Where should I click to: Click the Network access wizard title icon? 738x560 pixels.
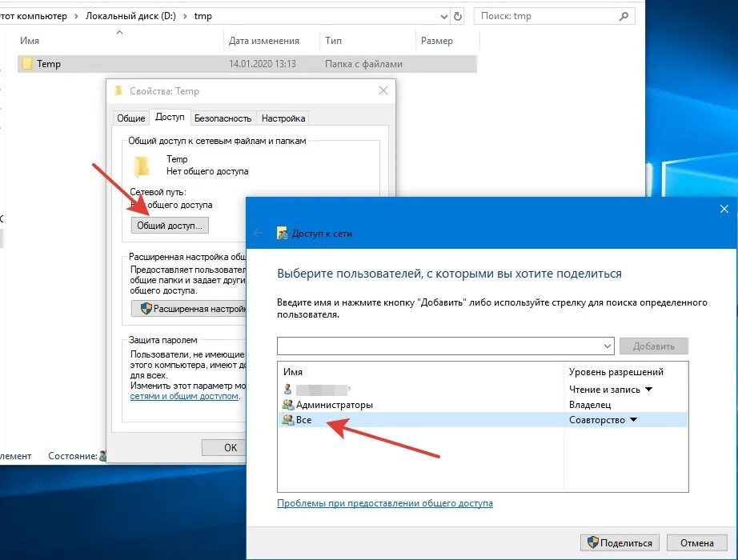coord(282,233)
